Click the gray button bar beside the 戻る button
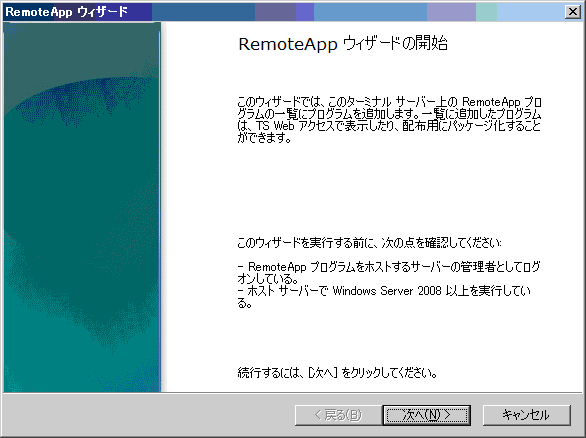Image resolution: width=586 pixels, height=438 pixels. pos(149,415)
